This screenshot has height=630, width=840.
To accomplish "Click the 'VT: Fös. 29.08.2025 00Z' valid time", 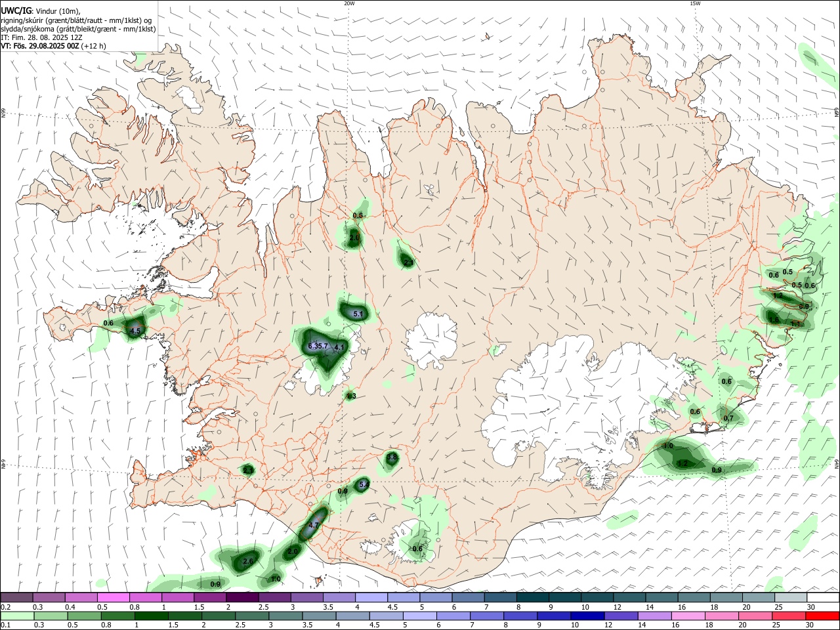I will coord(40,46).
